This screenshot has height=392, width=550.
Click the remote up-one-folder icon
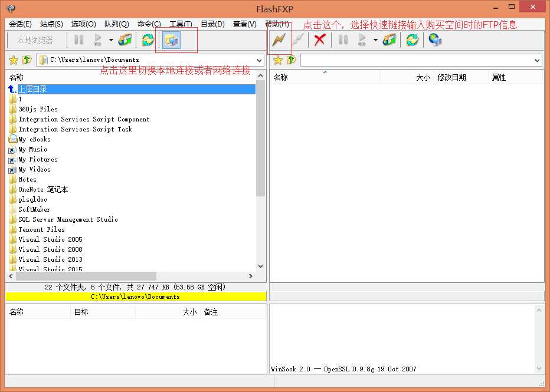coord(291,60)
